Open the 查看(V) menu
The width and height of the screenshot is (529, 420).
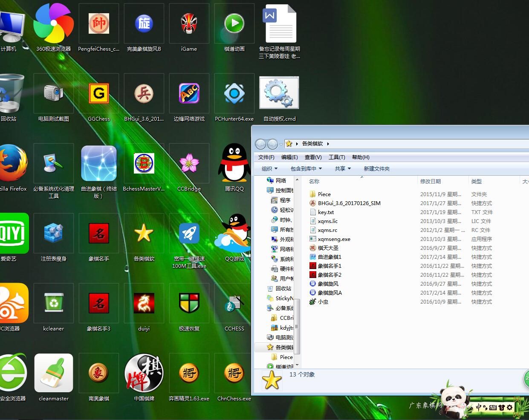tap(313, 157)
